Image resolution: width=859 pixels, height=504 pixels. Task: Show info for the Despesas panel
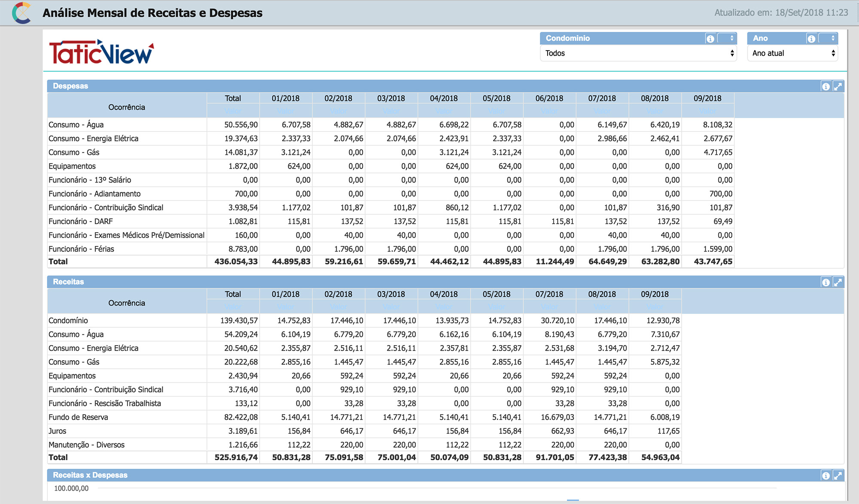[x=825, y=86]
